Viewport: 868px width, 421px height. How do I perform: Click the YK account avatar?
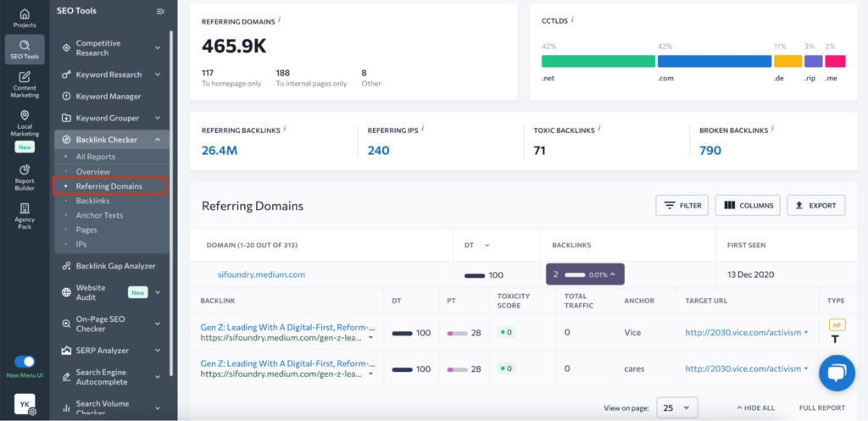pyautogui.click(x=25, y=404)
